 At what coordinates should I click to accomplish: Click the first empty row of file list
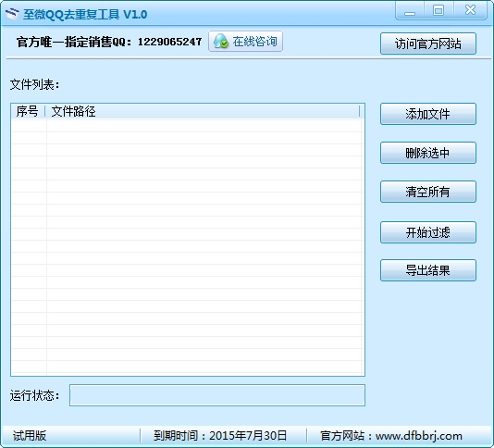click(x=187, y=126)
